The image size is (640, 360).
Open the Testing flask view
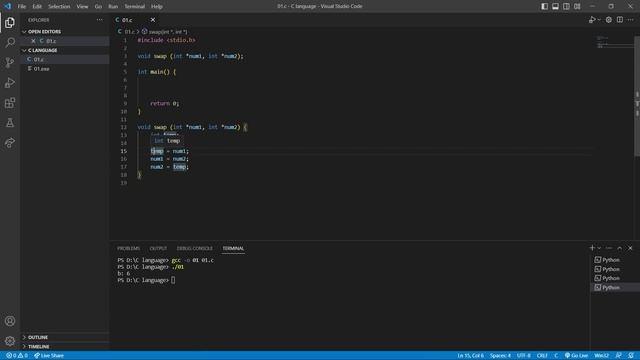coord(10,122)
